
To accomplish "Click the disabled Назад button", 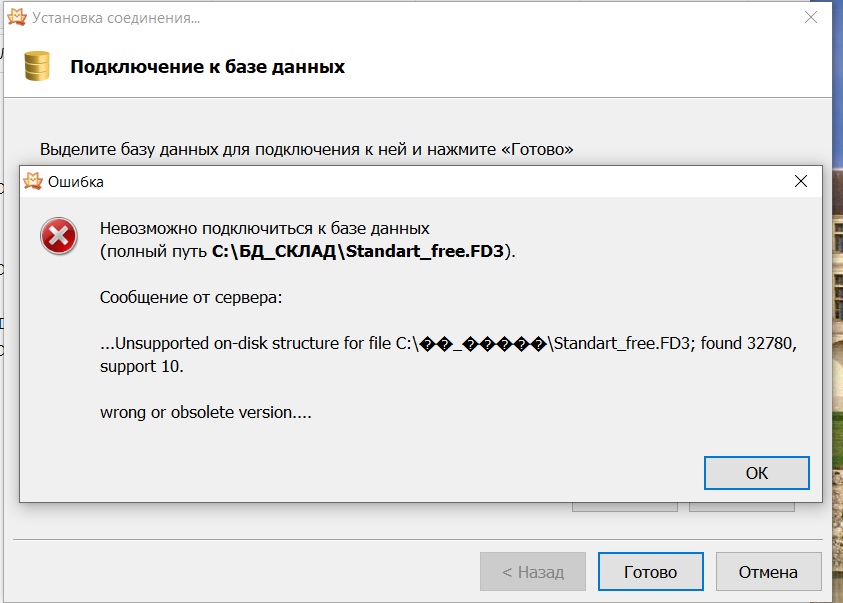I will [533, 571].
